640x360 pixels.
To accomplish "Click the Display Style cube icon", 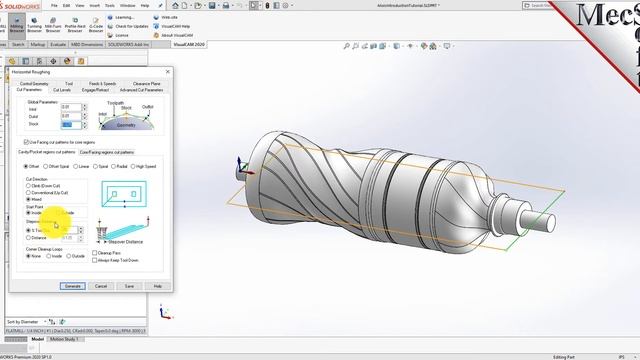I will pos(396,46).
